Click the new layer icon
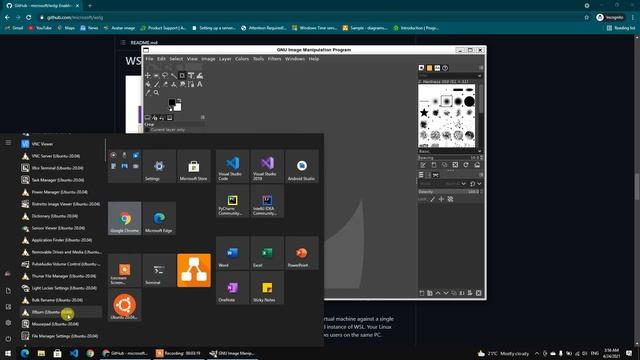The height and width of the screenshot is (360, 640). (x=422, y=293)
